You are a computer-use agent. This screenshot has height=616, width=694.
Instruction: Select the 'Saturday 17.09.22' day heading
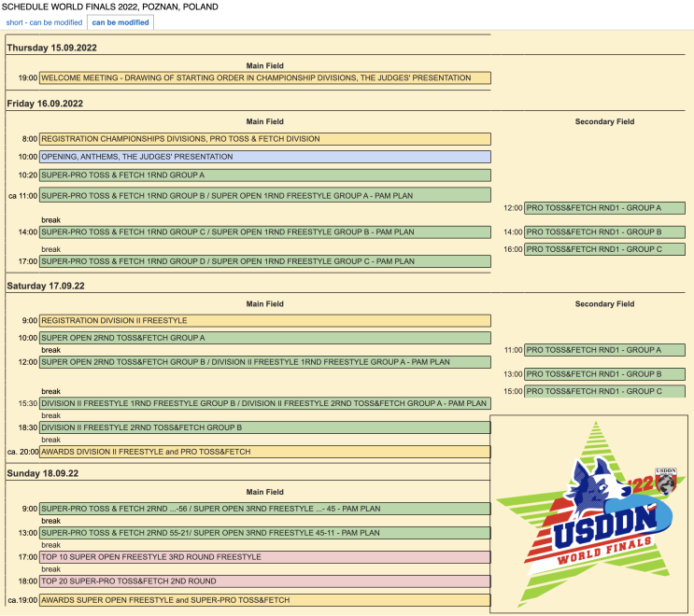point(46,286)
